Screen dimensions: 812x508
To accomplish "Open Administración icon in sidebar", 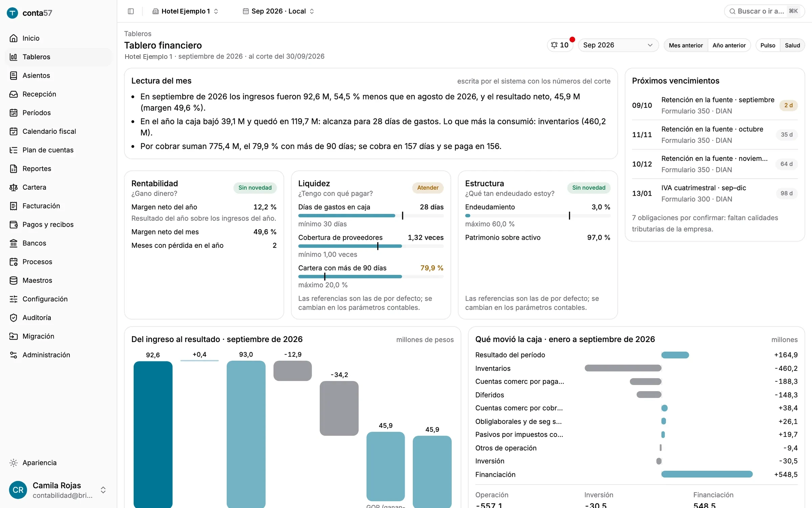I will click(x=14, y=355).
